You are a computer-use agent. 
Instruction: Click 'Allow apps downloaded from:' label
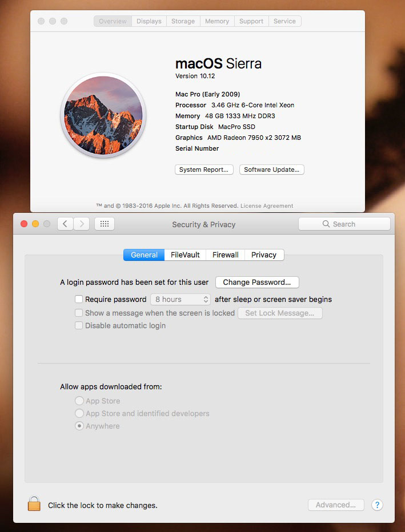[111, 387]
